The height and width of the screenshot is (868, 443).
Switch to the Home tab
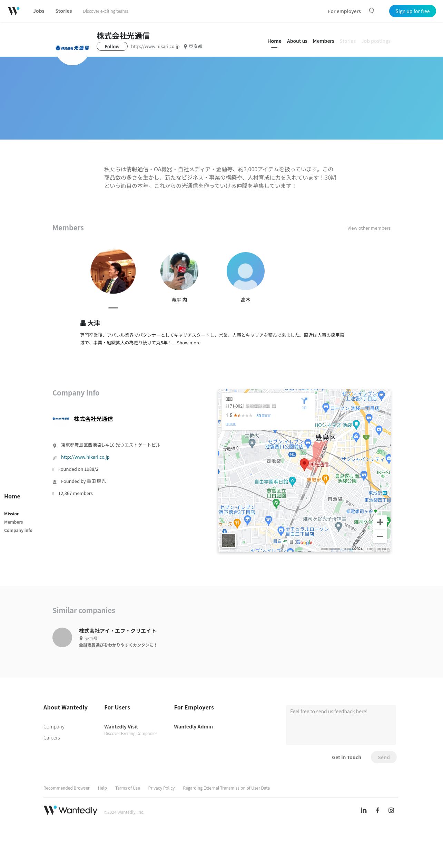pos(274,41)
